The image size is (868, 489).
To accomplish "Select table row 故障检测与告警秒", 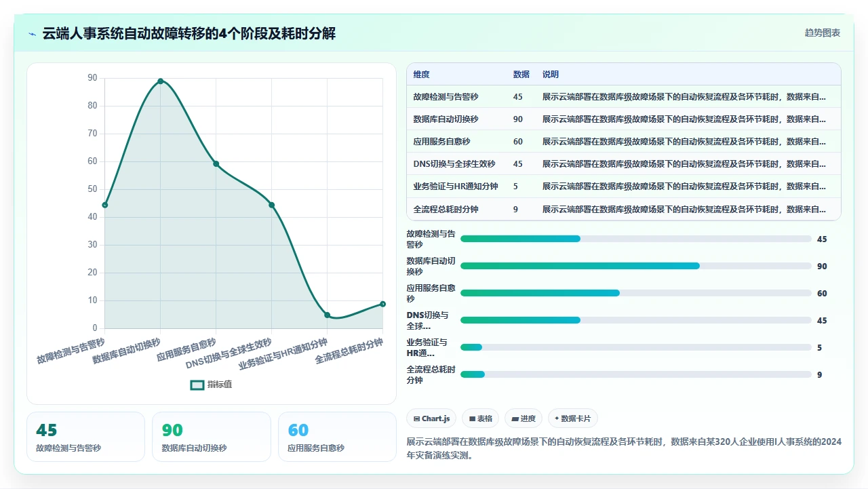I will click(624, 97).
